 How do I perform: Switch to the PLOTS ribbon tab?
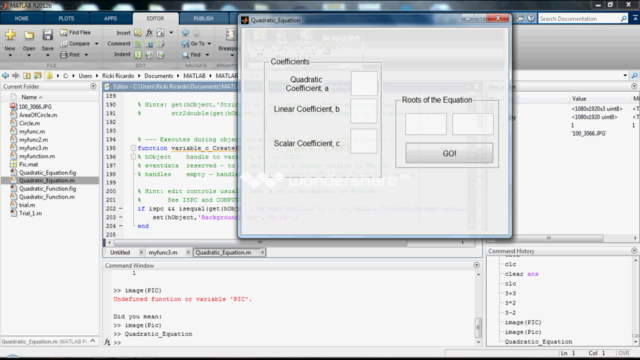[x=66, y=18]
